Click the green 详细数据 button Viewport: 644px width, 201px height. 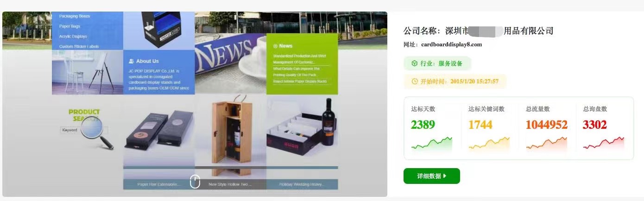[x=431, y=176]
